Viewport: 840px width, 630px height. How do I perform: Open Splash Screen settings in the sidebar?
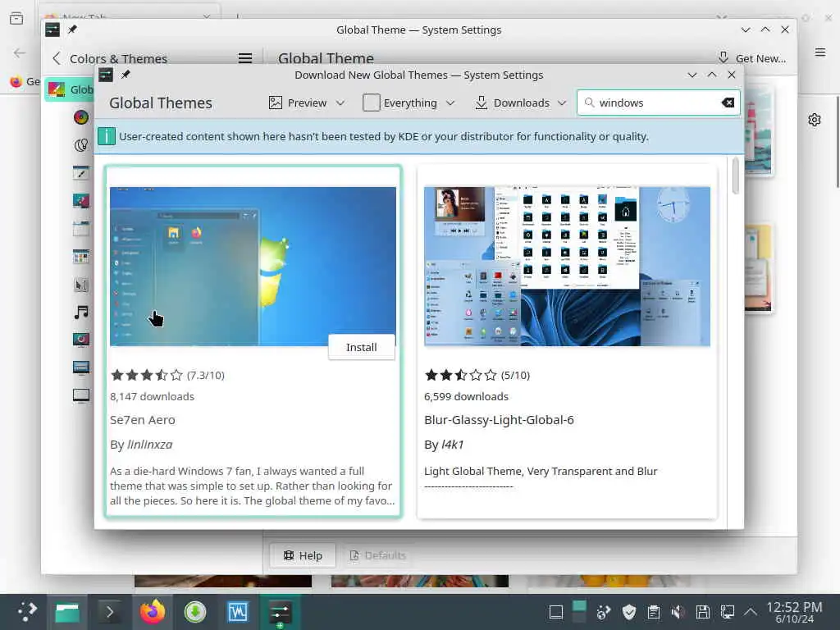coord(81,340)
